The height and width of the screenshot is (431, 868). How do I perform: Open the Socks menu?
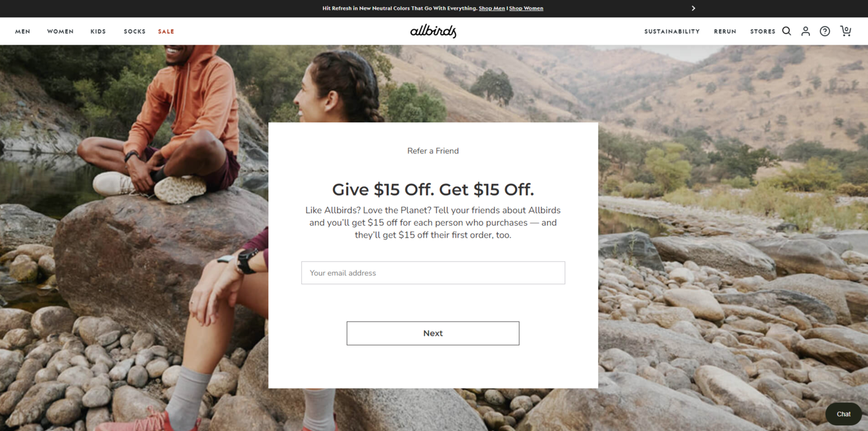[134, 31]
